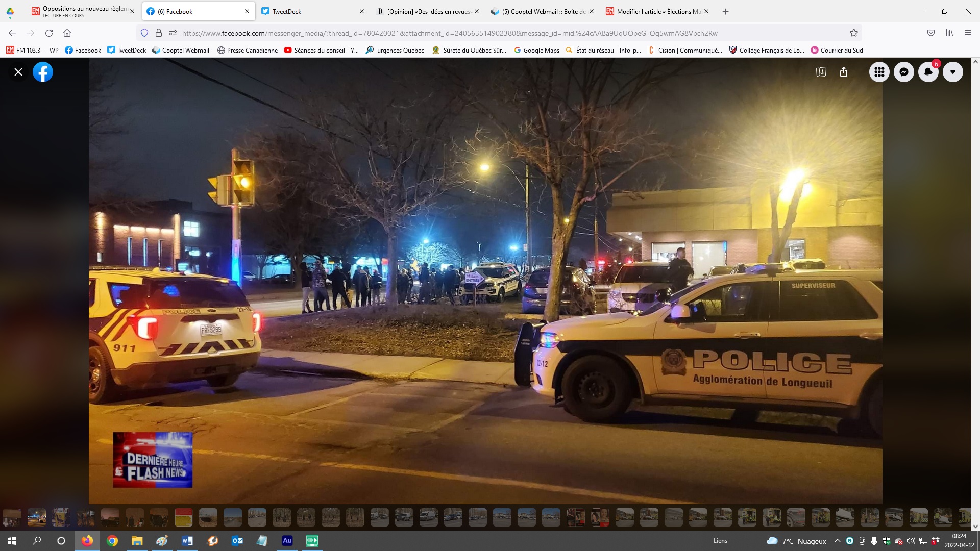Open the Facebook menu grid icon
Screen dimensions: 980x551
point(879,72)
